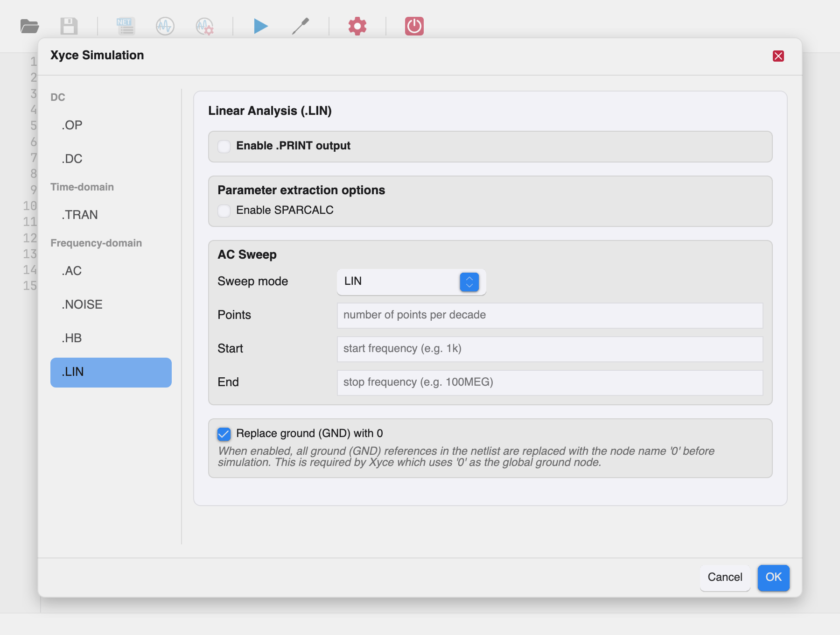
Task: Focus the Start frequency field
Action: click(550, 349)
